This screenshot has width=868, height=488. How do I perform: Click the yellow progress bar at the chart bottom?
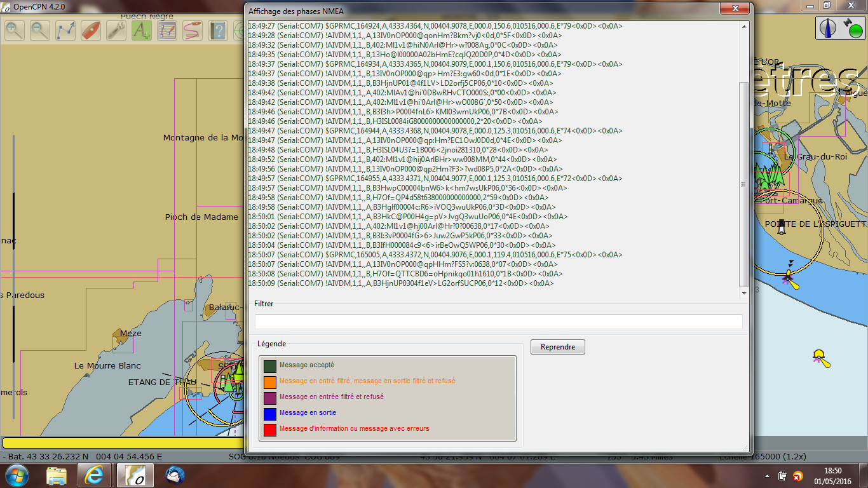point(123,443)
